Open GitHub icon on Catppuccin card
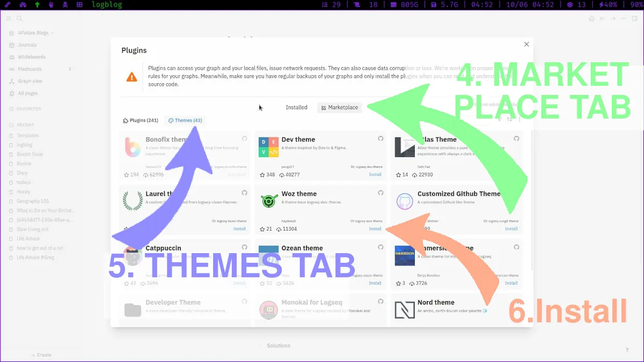 pos(244,247)
